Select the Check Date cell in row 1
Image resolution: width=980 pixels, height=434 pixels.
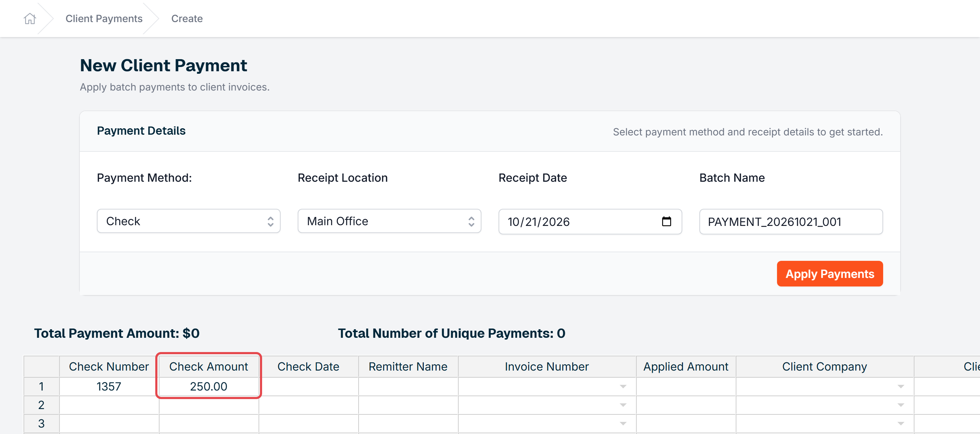tap(308, 387)
